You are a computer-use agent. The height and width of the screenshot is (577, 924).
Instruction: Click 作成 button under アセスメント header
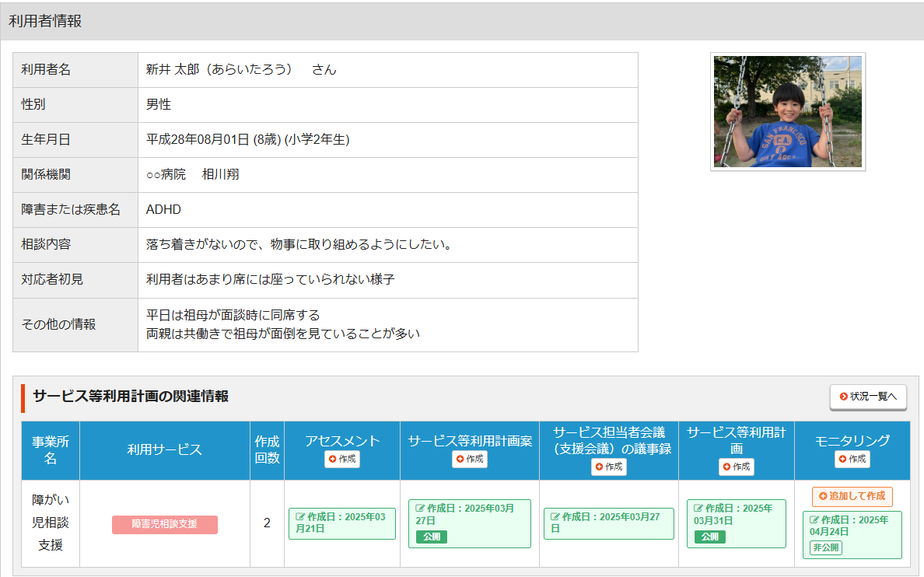[x=341, y=459]
